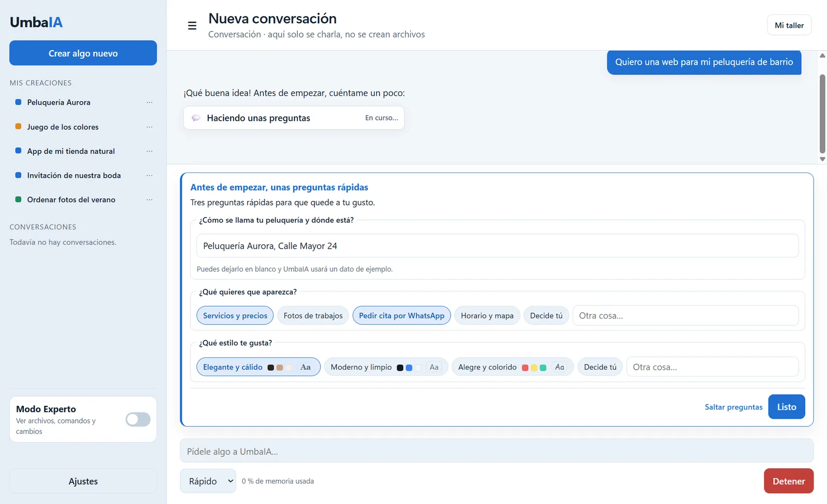Click the chat scrollbar down arrow

[822, 159]
